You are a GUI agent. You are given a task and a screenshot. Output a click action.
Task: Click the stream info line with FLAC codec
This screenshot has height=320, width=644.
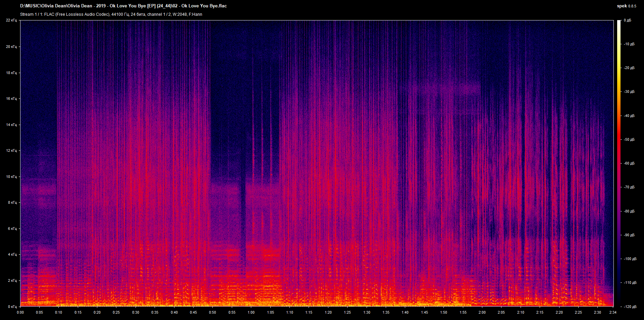click(x=111, y=14)
